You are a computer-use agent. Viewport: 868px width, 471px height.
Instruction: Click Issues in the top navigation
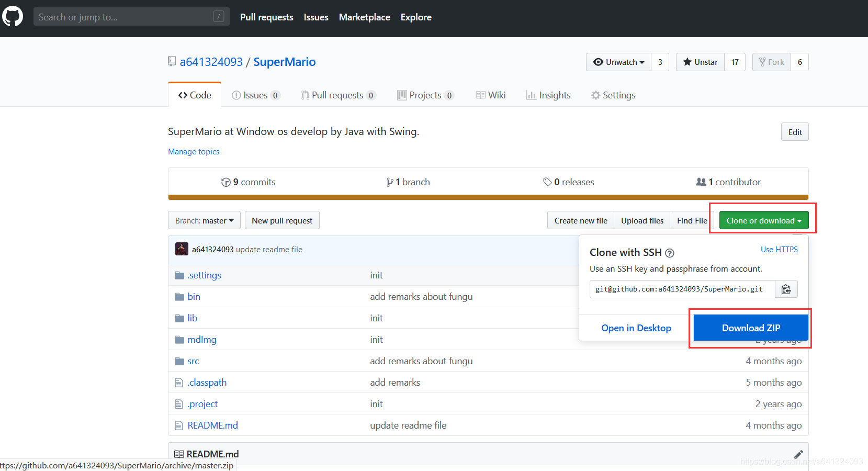(x=316, y=17)
